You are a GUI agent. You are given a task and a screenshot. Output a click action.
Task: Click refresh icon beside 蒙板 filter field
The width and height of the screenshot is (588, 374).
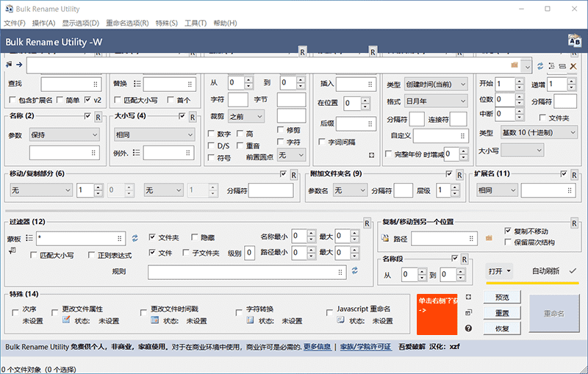tap(135, 238)
